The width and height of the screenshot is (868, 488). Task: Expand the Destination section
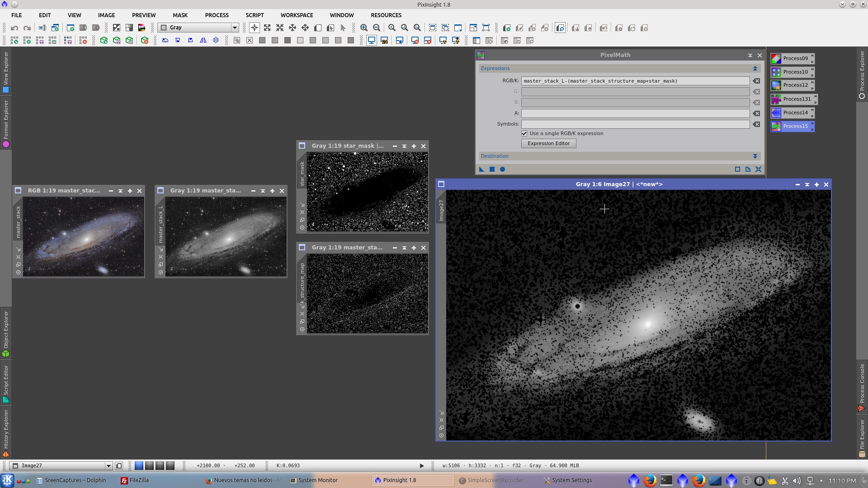(x=755, y=156)
